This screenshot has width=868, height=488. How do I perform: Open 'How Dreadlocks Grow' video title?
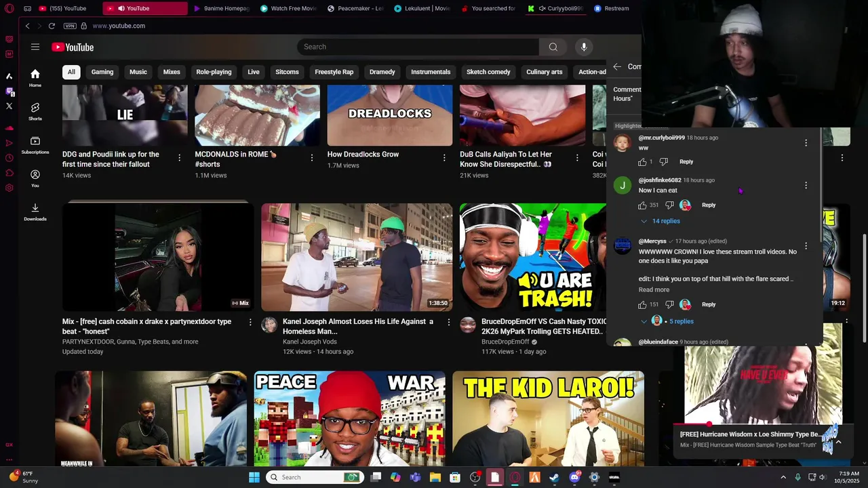click(363, 155)
